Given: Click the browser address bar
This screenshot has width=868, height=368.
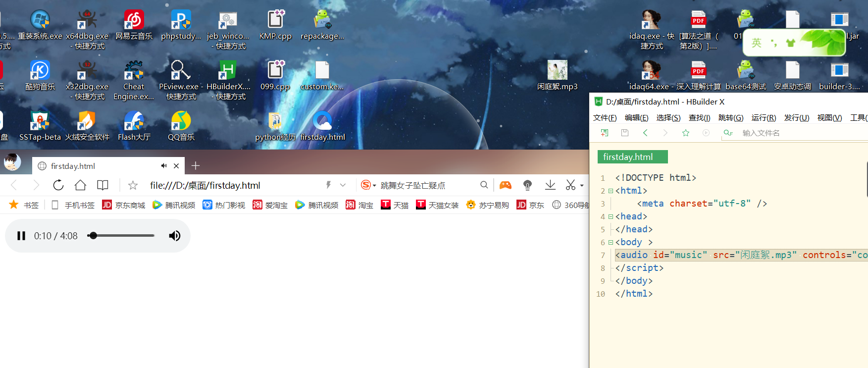Looking at the screenshot, I should (x=233, y=185).
